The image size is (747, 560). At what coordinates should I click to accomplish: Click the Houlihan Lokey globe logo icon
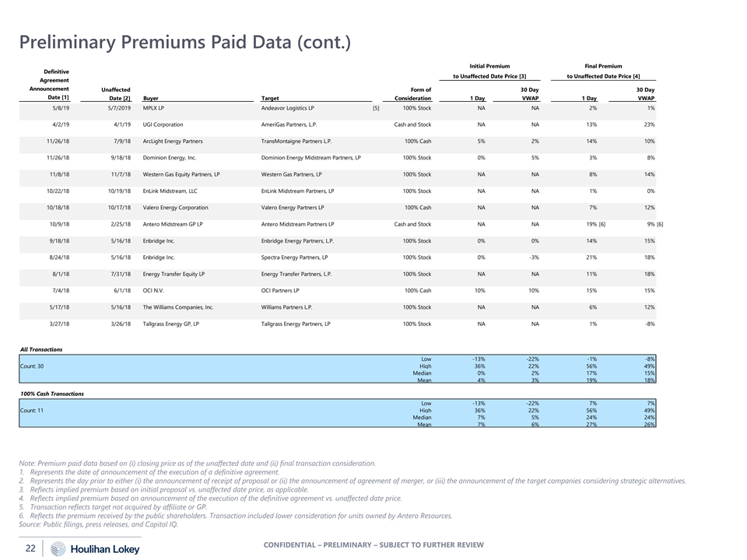pos(58,548)
